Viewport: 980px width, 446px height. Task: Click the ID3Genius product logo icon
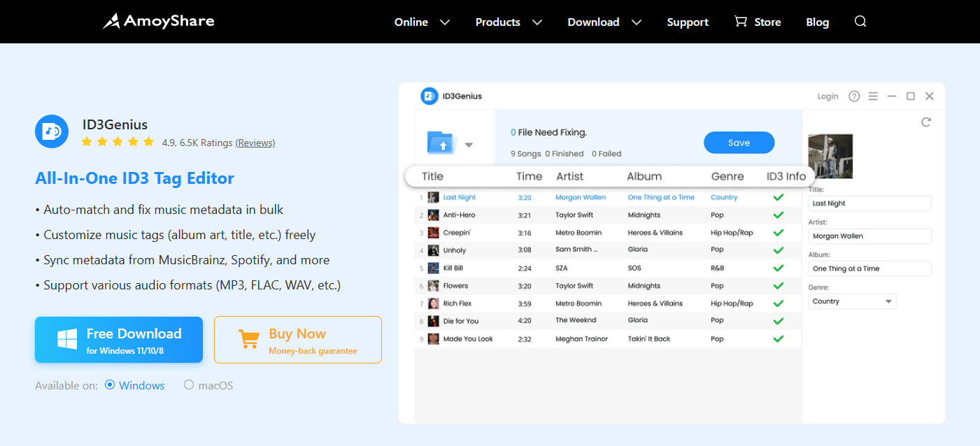coord(52,131)
